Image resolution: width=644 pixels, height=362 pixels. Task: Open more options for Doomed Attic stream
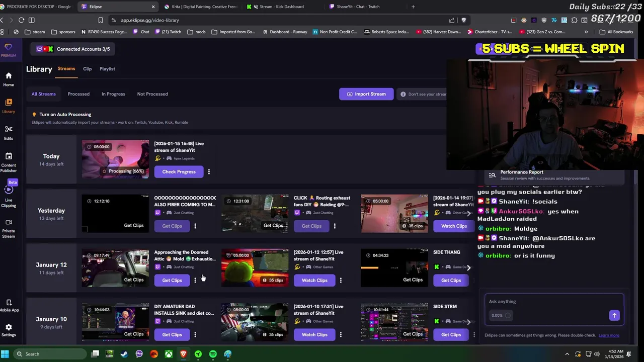195,281
